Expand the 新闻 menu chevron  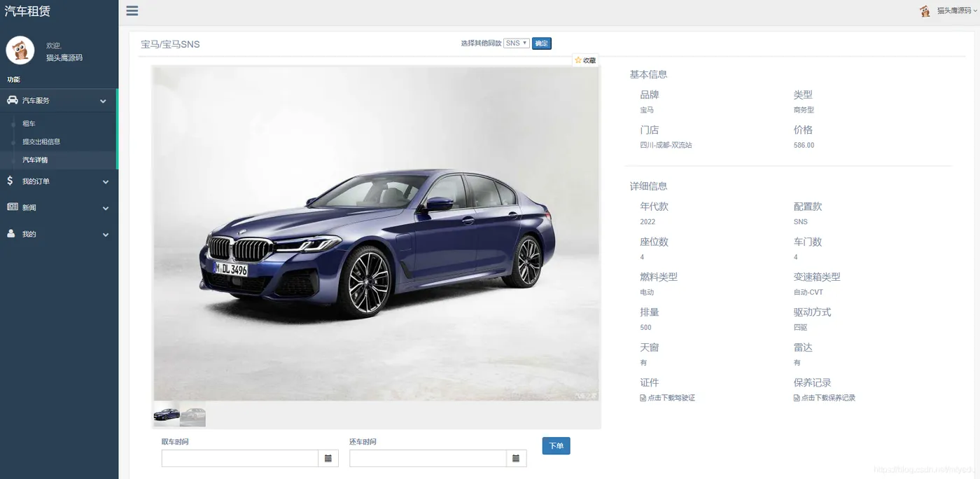[x=106, y=208]
